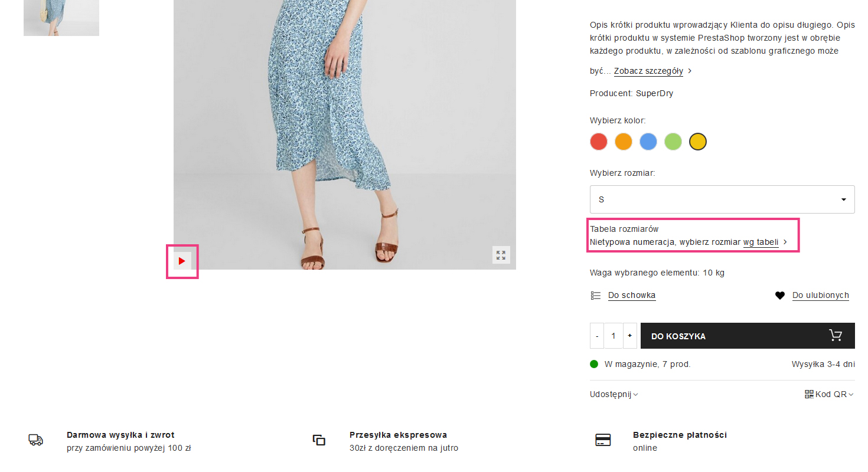Play the product video

point(182,261)
